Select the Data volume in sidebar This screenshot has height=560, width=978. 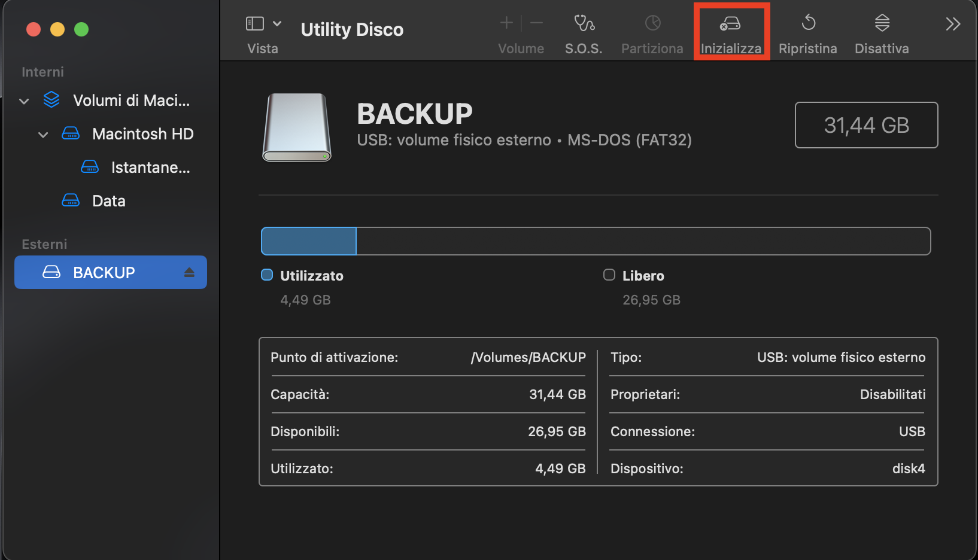[x=108, y=201]
